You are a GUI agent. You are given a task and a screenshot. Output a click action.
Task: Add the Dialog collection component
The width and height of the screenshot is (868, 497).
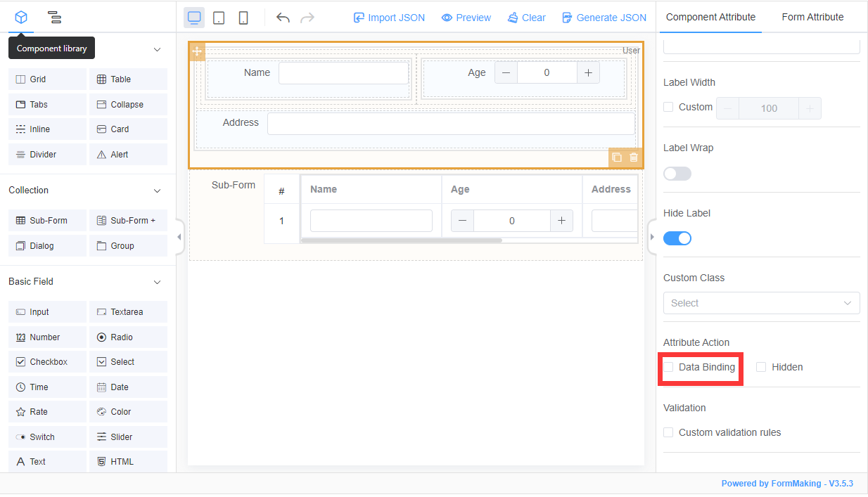47,245
